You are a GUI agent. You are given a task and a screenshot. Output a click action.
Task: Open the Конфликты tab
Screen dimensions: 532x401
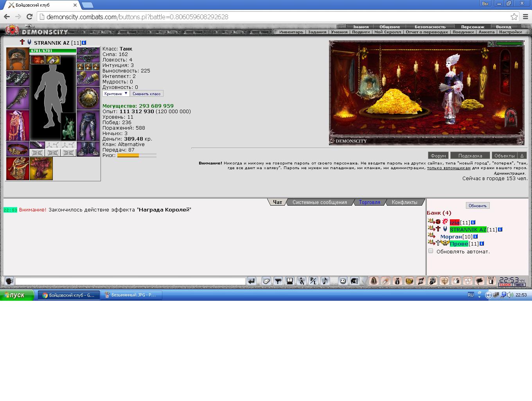tap(404, 202)
